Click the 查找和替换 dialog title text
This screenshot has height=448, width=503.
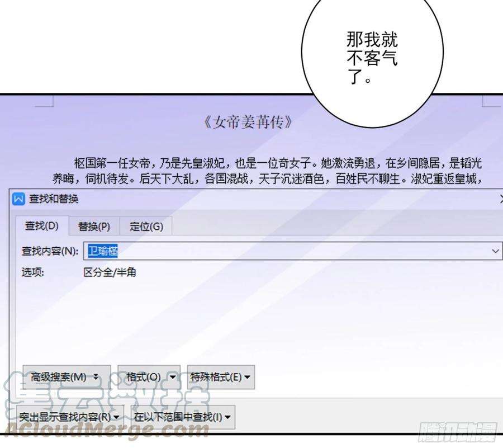click(54, 199)
